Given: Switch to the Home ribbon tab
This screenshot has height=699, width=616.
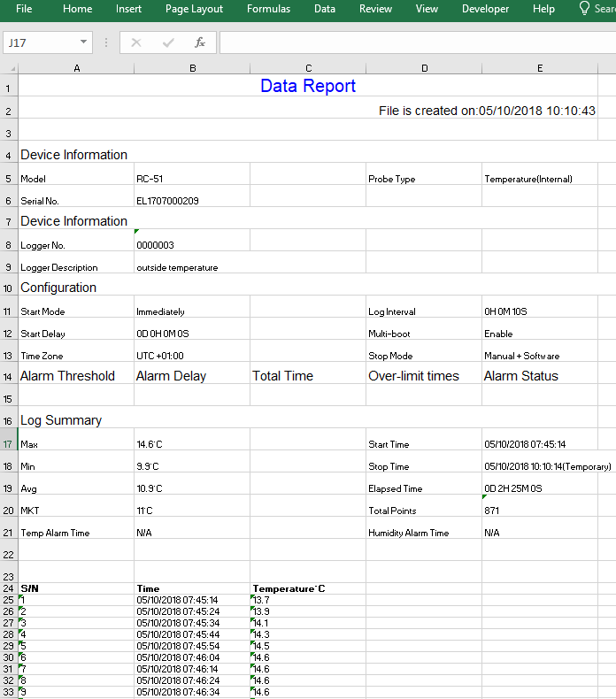Looking at the screenshot, I should pyautogui.click(x=77, y=9).
